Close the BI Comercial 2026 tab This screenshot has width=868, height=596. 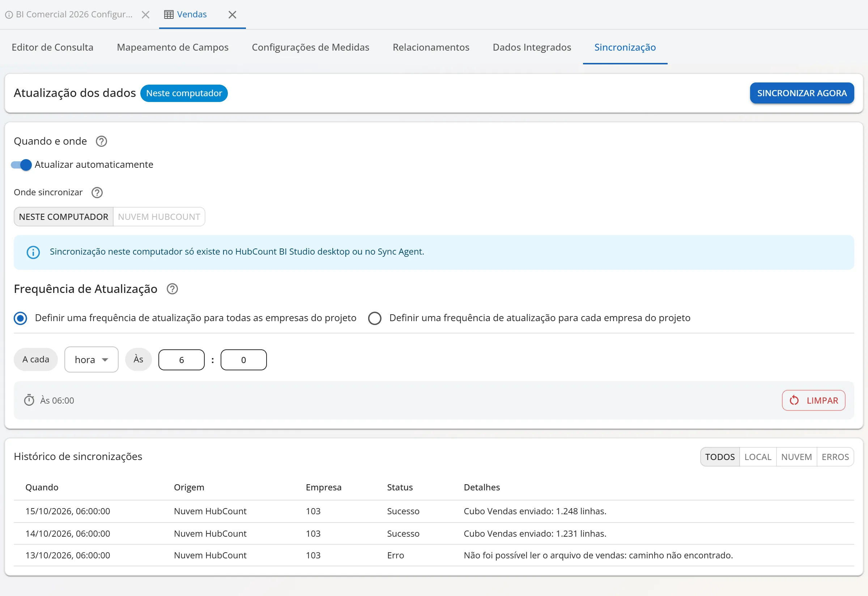[x=146, y=14]
